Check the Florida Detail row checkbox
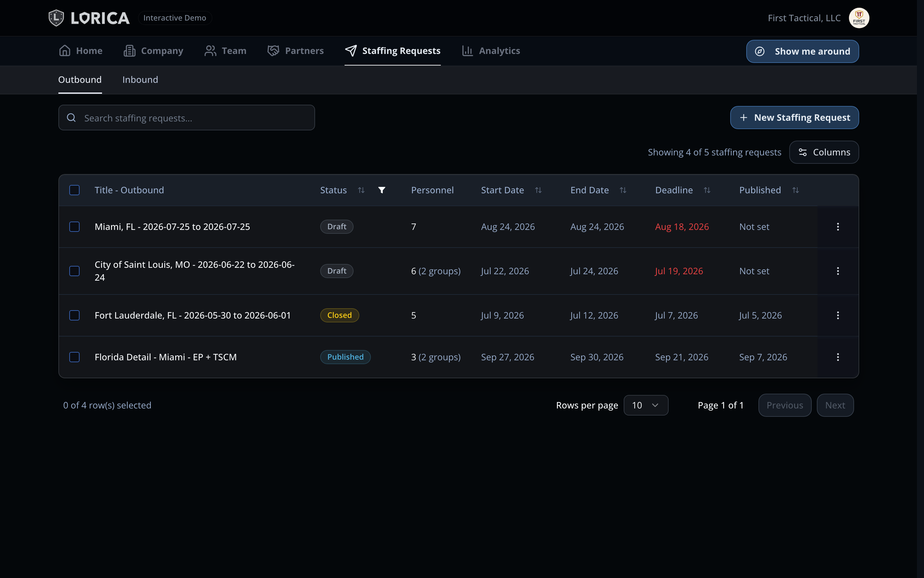Screen dimensions: 924x578 (x=74, y=357)
